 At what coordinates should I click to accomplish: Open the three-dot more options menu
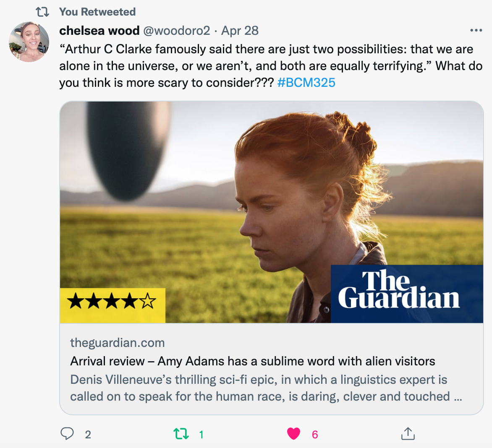click(x=476, y=31)
